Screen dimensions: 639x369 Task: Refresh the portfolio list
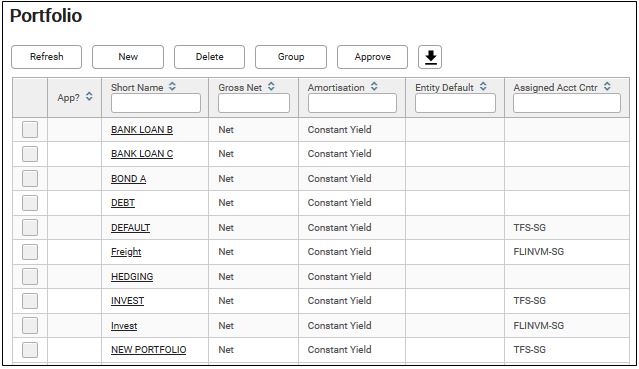tap(46, 57)
